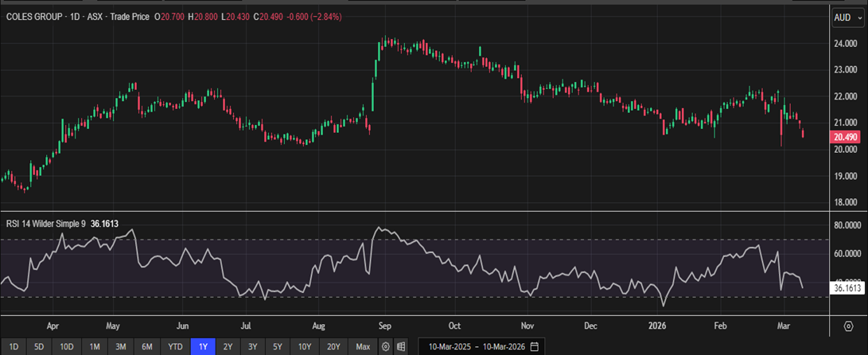The width and height of the screenshot is (868, 355).
Task: Switch the chart to 3M range
Action: tap(121, 347)
